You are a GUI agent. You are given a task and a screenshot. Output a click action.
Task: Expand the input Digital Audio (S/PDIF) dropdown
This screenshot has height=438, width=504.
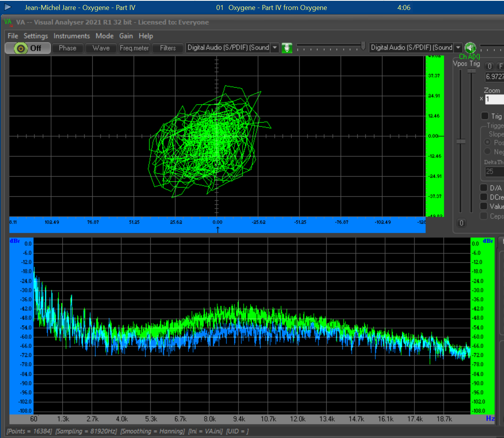pyautogui.click(x=275, y=48)
